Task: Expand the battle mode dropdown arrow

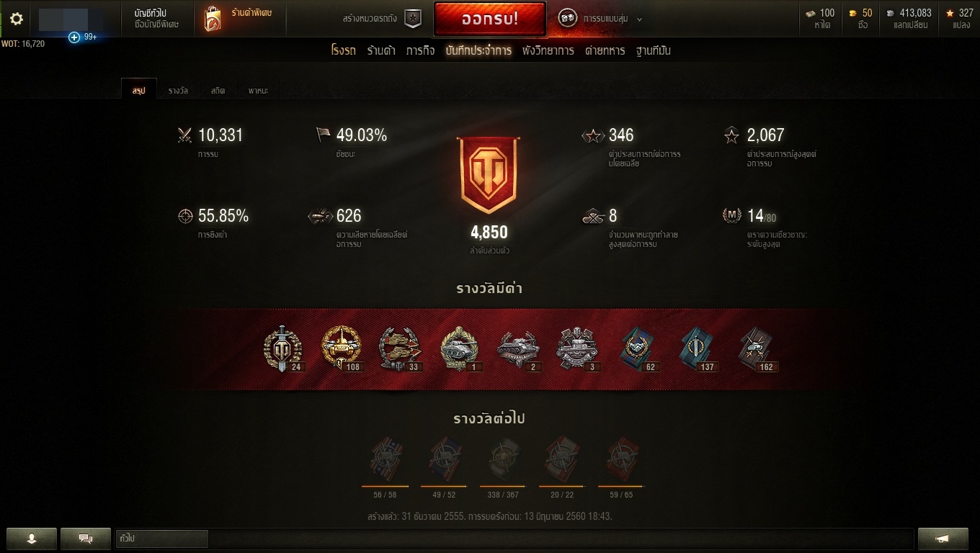Action: 640,19
